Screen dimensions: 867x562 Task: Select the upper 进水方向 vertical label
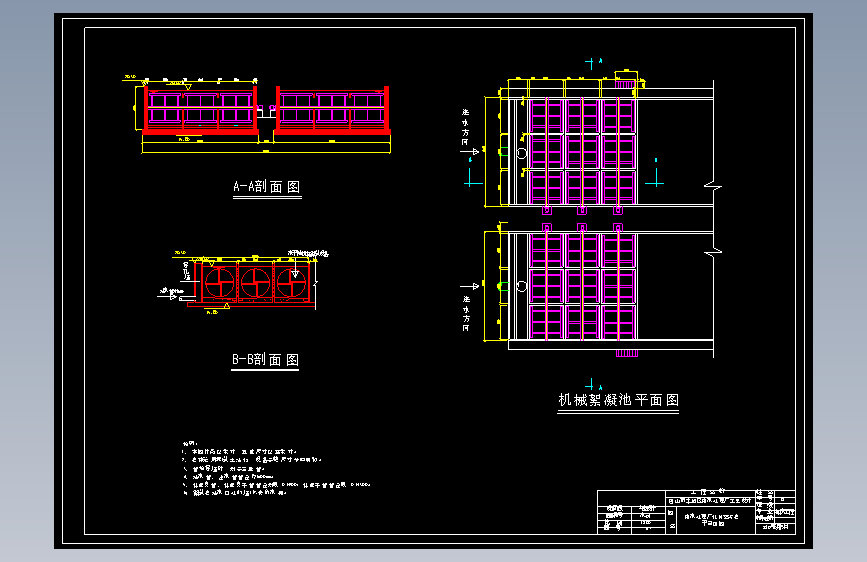click(465, 127)
